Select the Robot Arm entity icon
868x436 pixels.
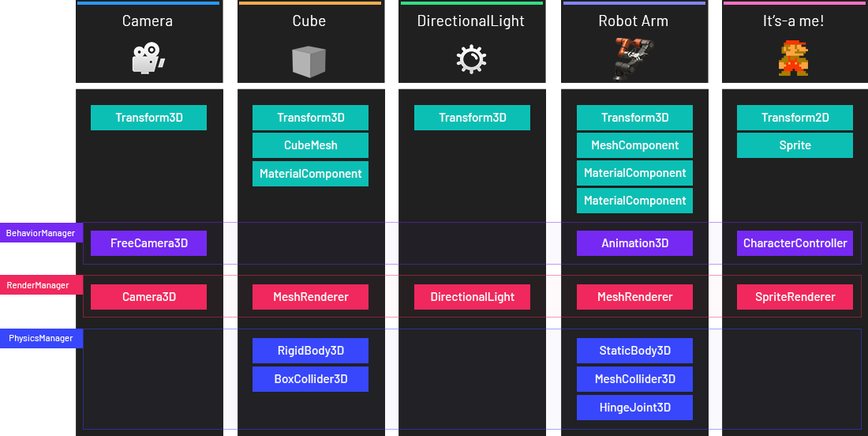click(634, 59)
